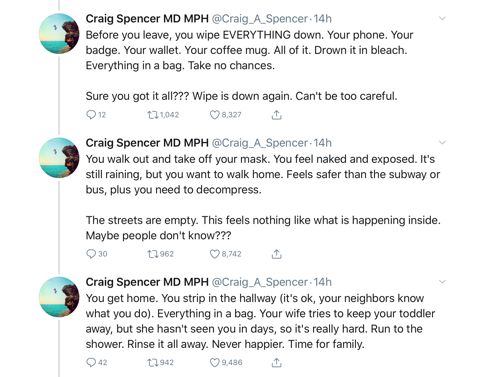Open the @Craig_A_Spencer handle in the second tweet
This screenshot has width=500, height=377.
(260, 143)
